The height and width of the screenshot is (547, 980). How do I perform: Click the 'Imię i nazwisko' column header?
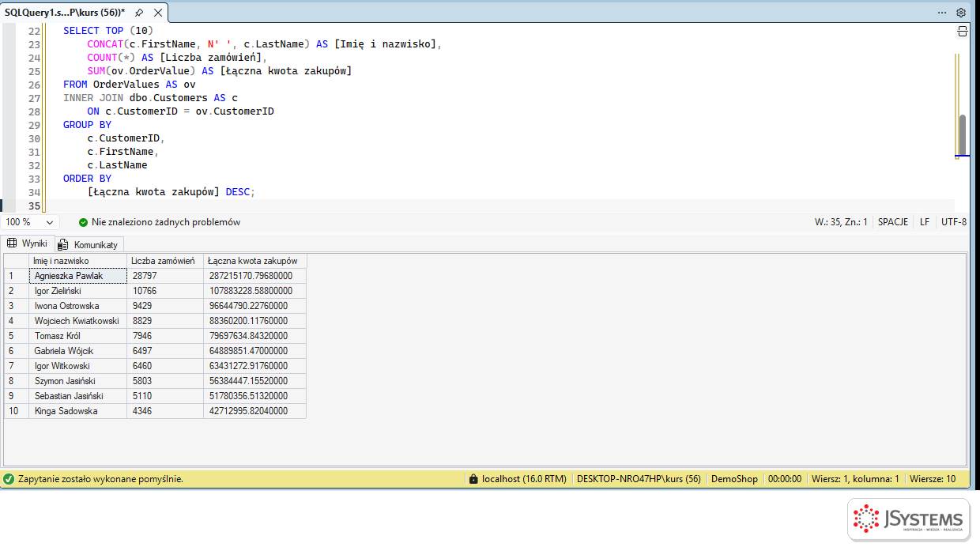[x=77, y=261]
